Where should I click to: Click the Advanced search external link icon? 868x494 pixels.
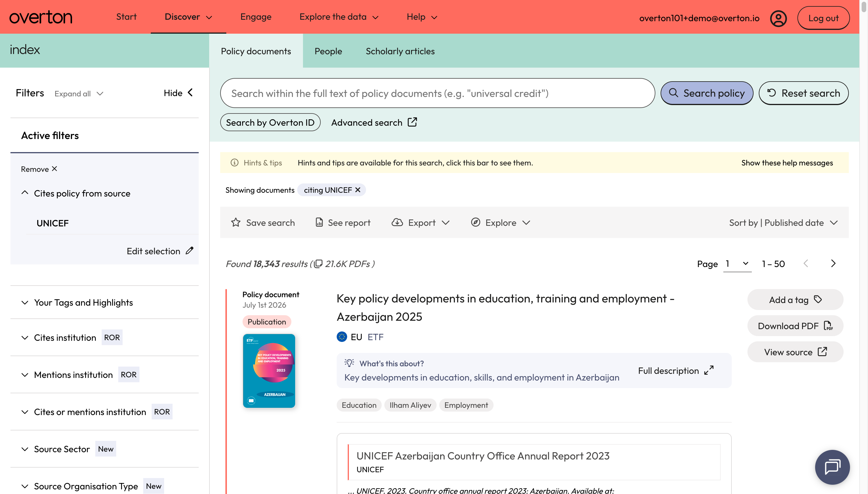(x=412, y=122)
